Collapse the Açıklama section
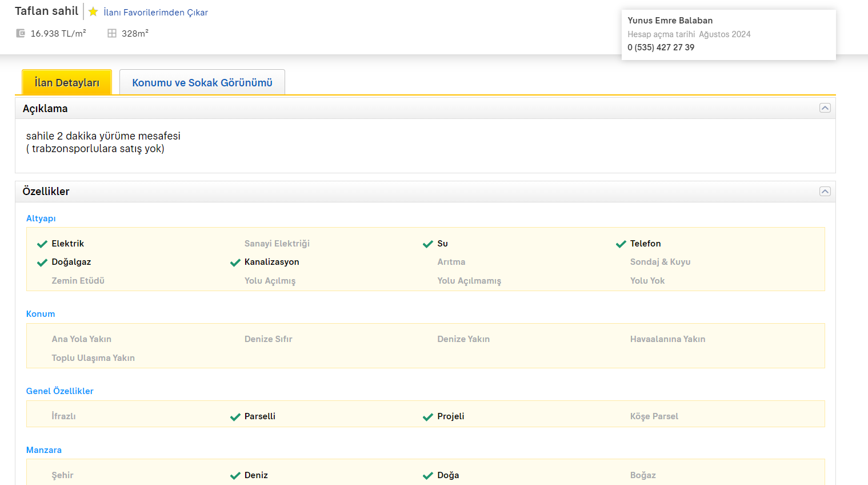 (825, 108)
